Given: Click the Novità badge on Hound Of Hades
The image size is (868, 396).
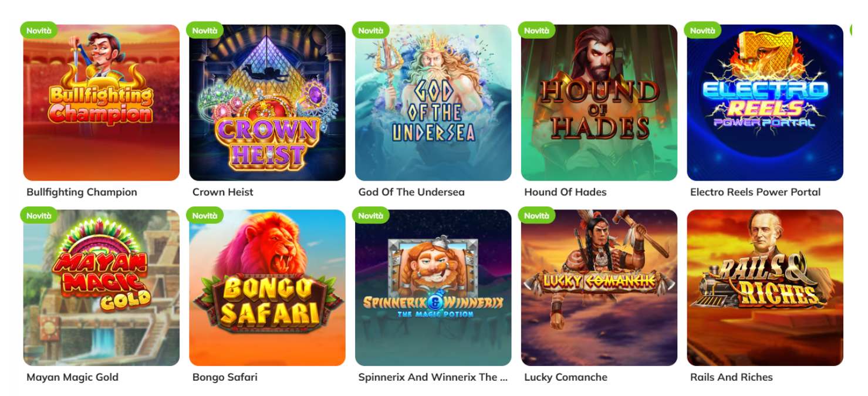Looking at the screenshot, I should tap(536, 31).
